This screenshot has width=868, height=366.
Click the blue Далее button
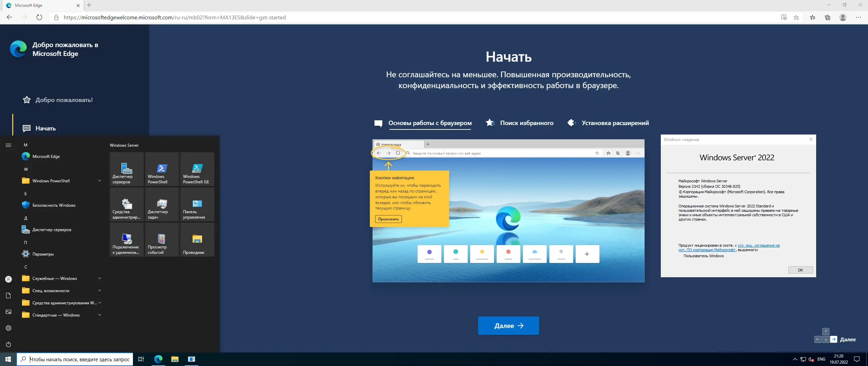pos(508,326)
